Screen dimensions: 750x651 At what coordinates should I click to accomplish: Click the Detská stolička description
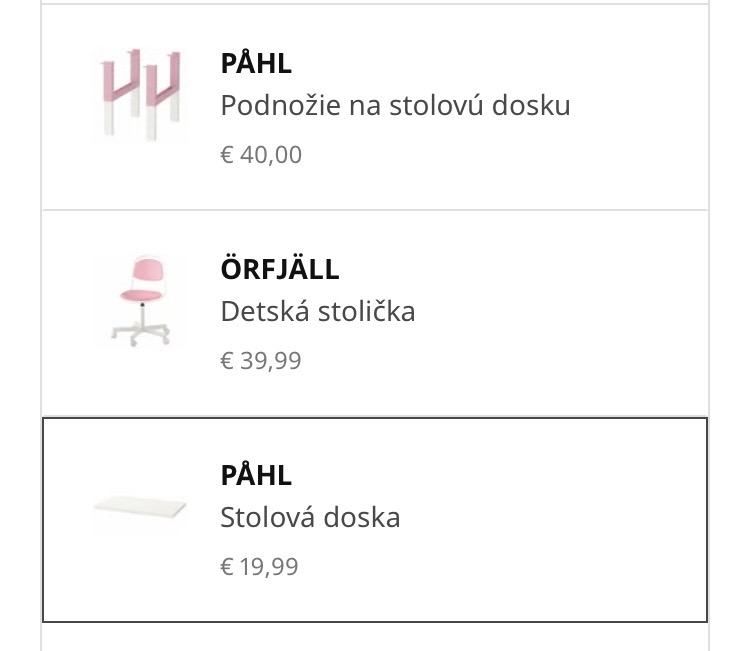pos(318,312)
